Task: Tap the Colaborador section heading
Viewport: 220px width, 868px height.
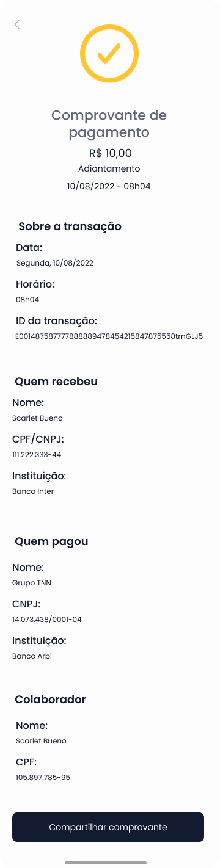Action: (51, 700)
